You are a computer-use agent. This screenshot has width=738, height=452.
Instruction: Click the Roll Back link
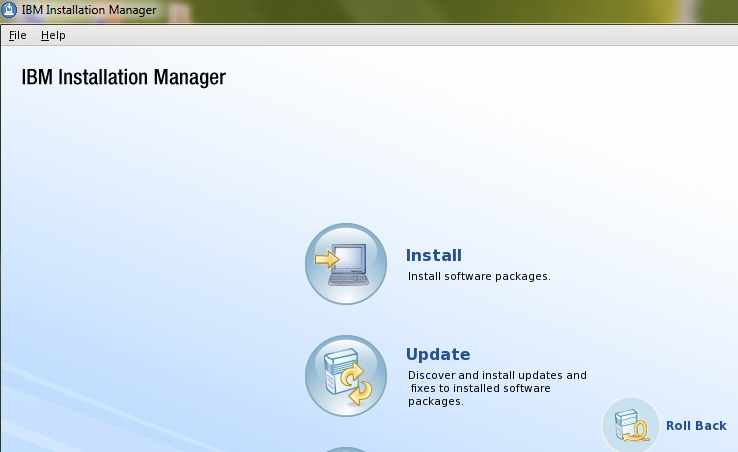(x=696, y=426)
